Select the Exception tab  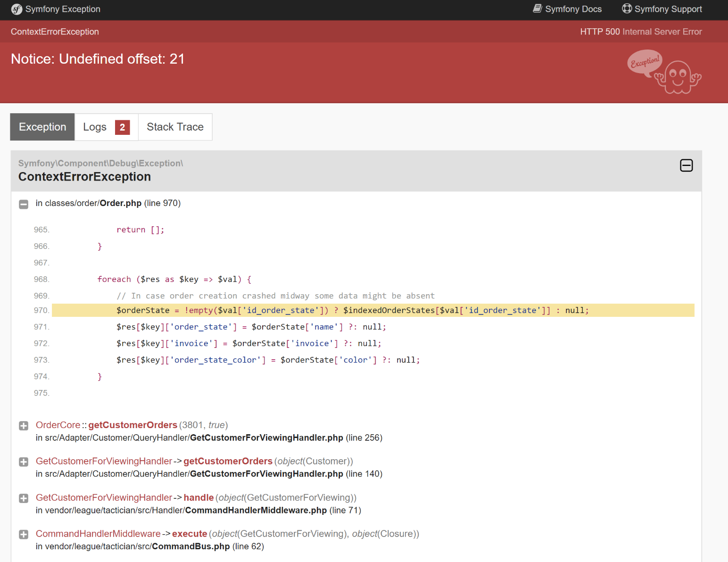(42, 127)
